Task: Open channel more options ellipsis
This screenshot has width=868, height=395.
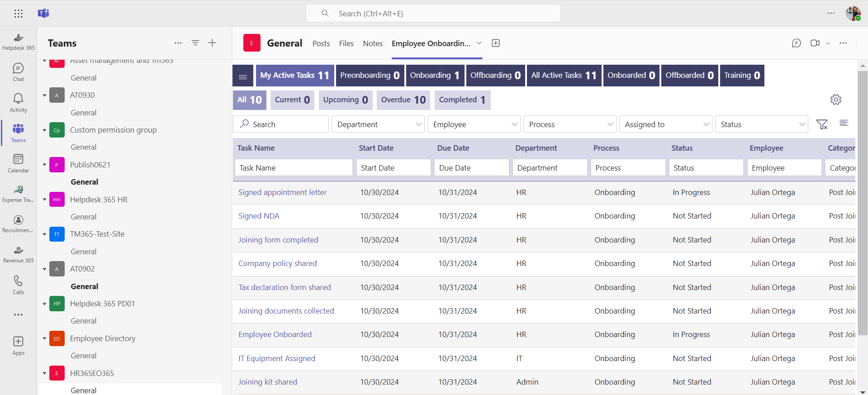Action: pyautogui.click(x=843, y=43)
